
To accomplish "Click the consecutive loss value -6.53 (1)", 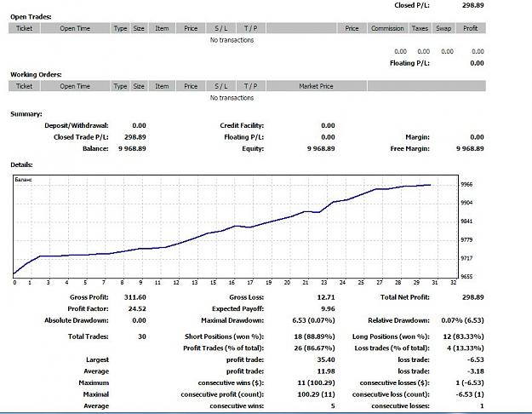I will pos(470,394).
